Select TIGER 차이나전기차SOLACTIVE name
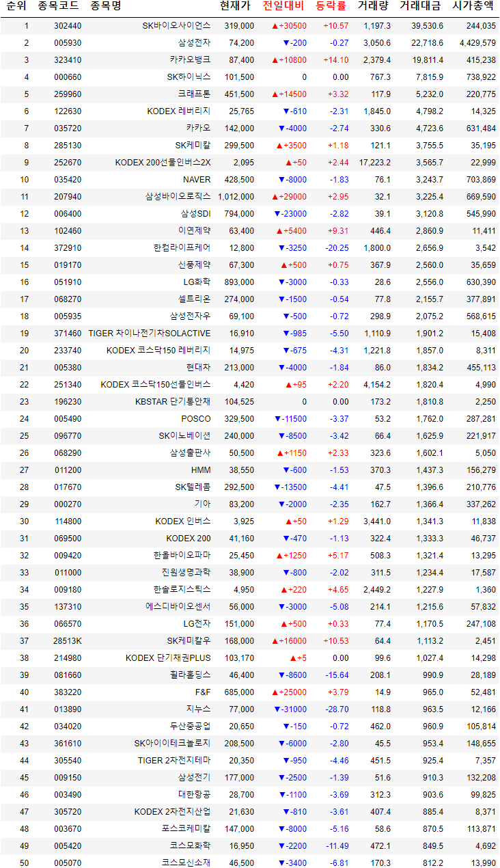 [x=150, y=334]
